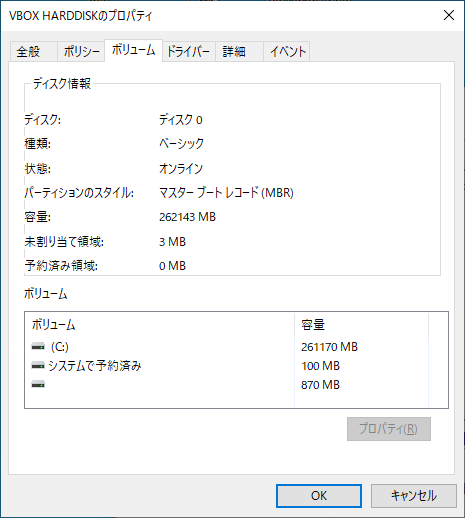Click the 0 MB reserved value
This screenshot has width=465, height=518.
(x=172, y=266)
